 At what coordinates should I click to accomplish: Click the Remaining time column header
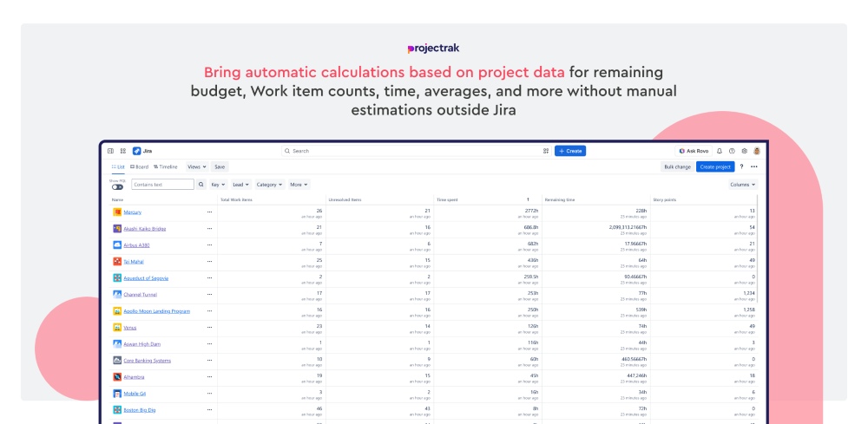(560, 199)
